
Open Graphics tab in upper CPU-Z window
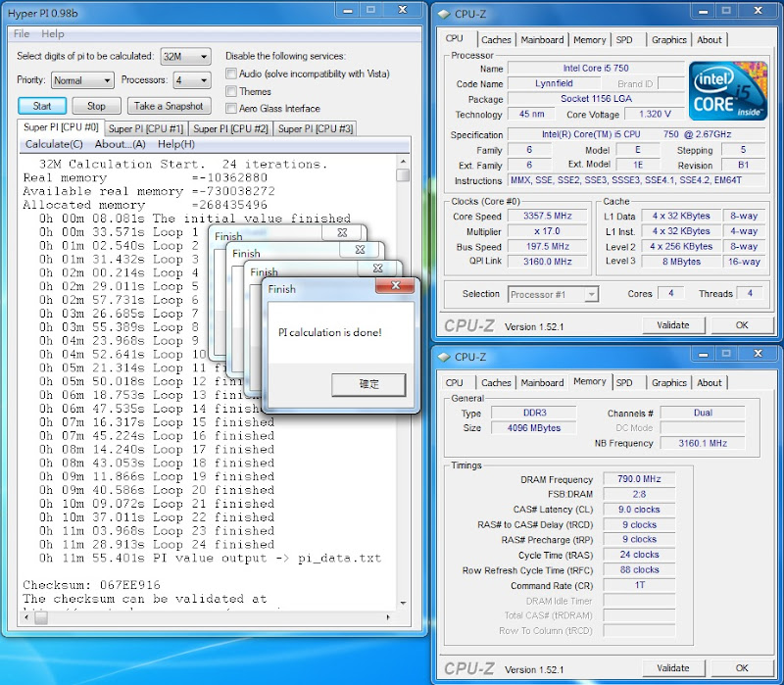(x=669, y=40)
